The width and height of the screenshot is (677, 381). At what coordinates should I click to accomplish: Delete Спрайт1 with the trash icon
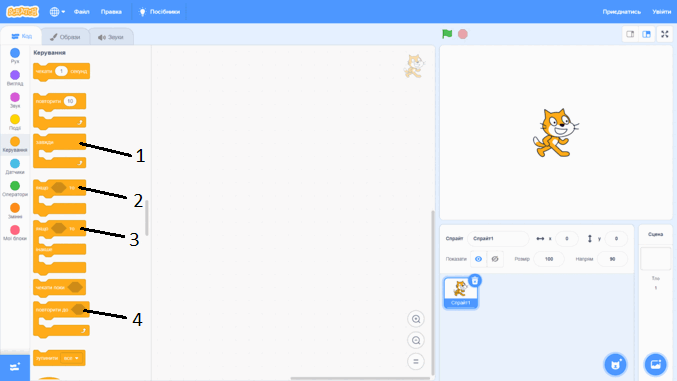(x=475, y=281)
